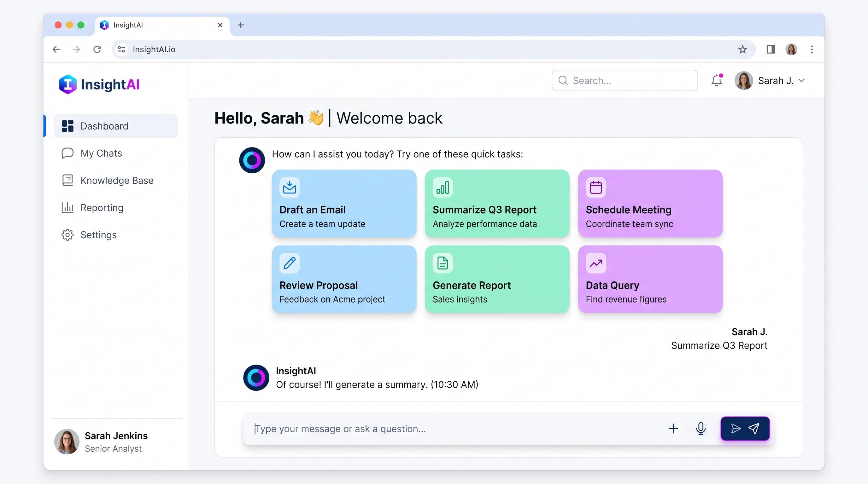
Task: Pick the Data Query quick task
Action: (650, 279)
